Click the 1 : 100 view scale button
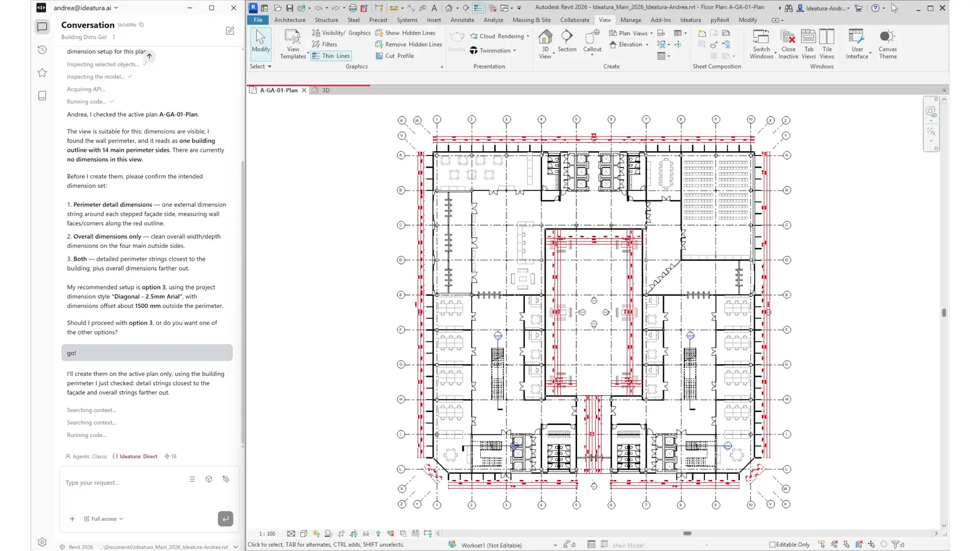This screenshot has width=980, height=551. pyautogui.click(x=267, y=533)
